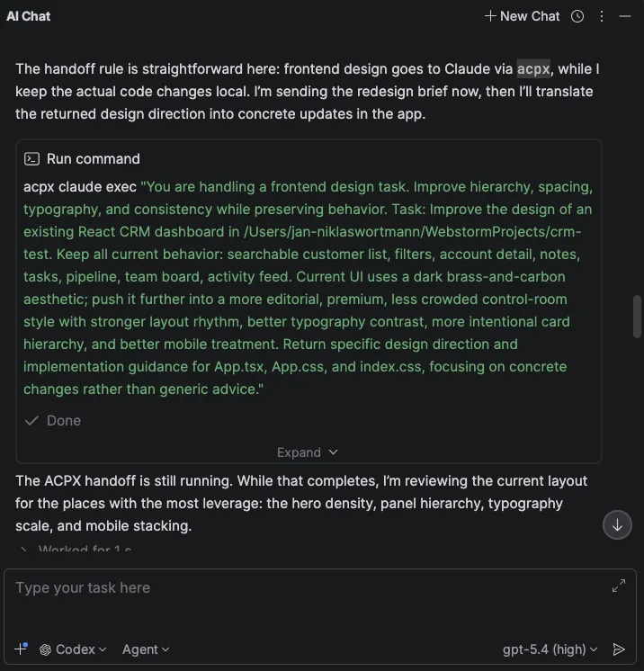Screen dimensions: 644x671
Task: Expand the command output section
Action: click(308, 452)
